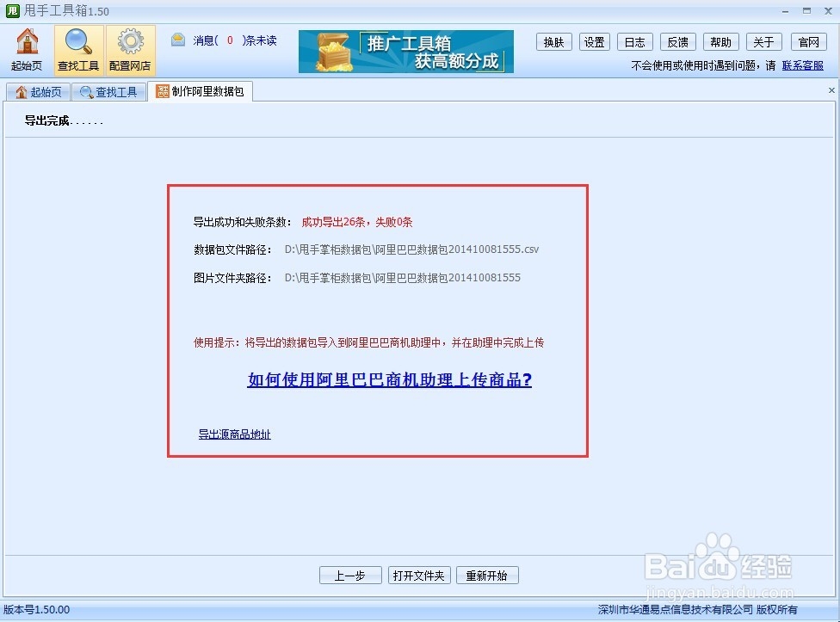View 关于 about information

click(x=763, y=41)
